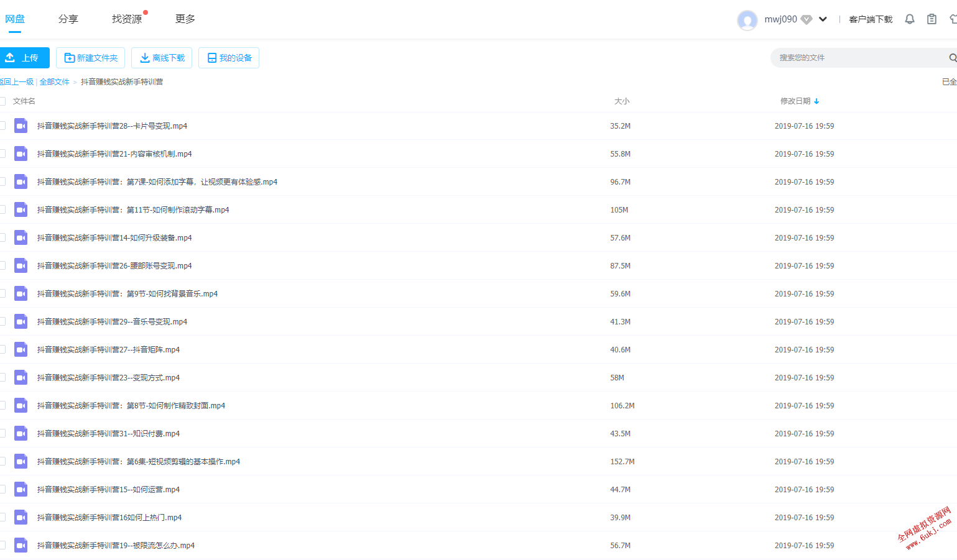
Task: Navigate to 全部文件 breadcrumb
Action: pyautogui.click(x=55, y=82)
